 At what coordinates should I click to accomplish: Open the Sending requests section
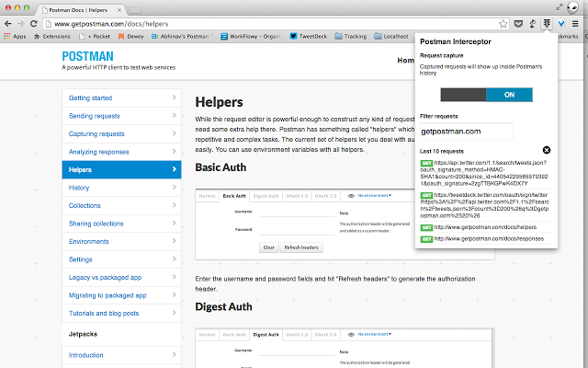coord(121,116)
